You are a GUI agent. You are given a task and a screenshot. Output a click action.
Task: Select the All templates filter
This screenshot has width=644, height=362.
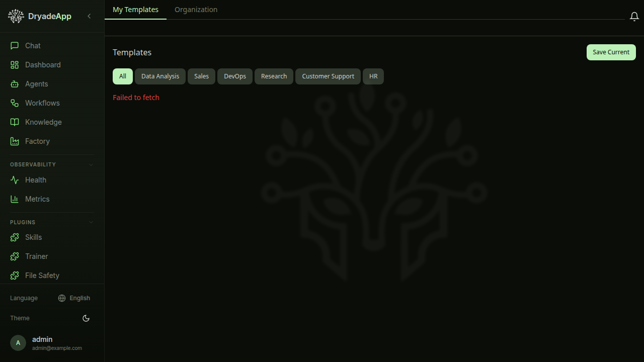coord(123,76)
